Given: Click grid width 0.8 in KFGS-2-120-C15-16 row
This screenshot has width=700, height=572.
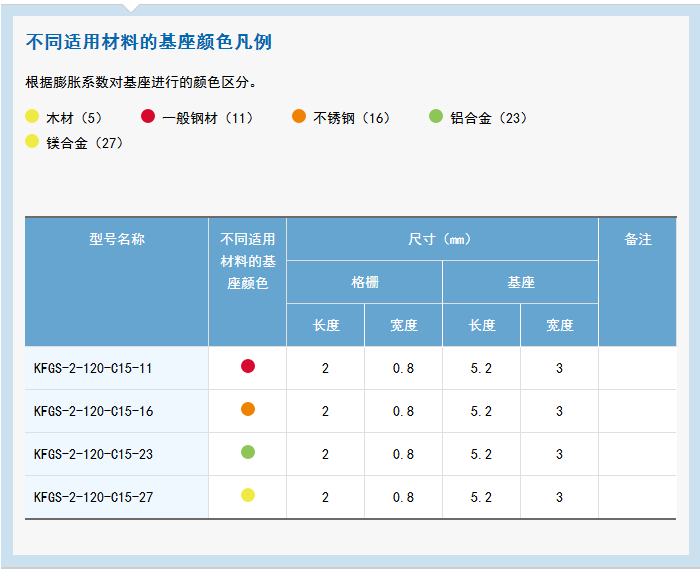Looking at the screenshot, I should click(x=403, y=411).
